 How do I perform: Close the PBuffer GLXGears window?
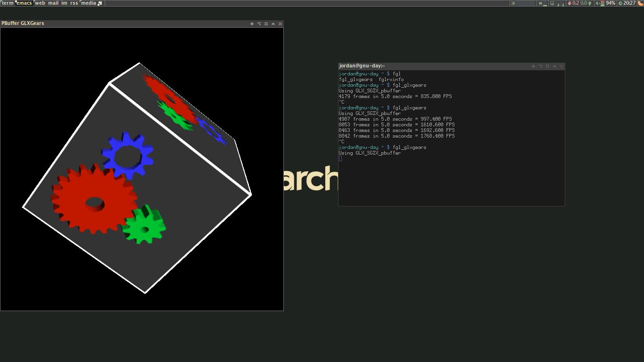point(280,24)
